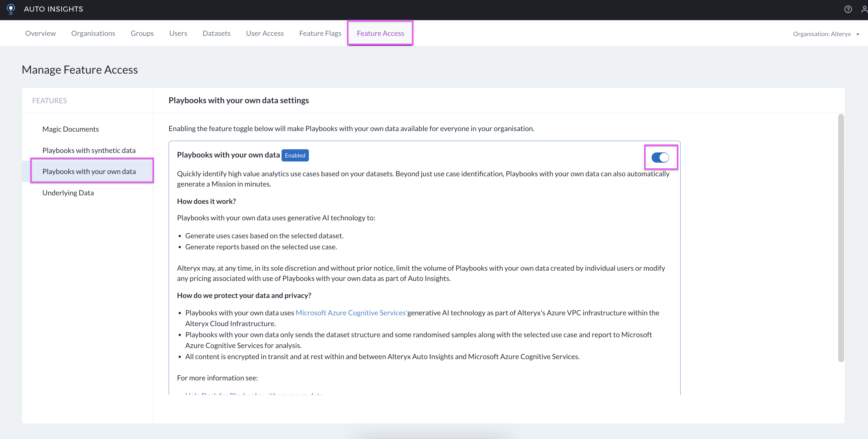Navigate to Playbooks with synthetic data
Viewport: 868px width, 439px height.
tap(89, 150)
